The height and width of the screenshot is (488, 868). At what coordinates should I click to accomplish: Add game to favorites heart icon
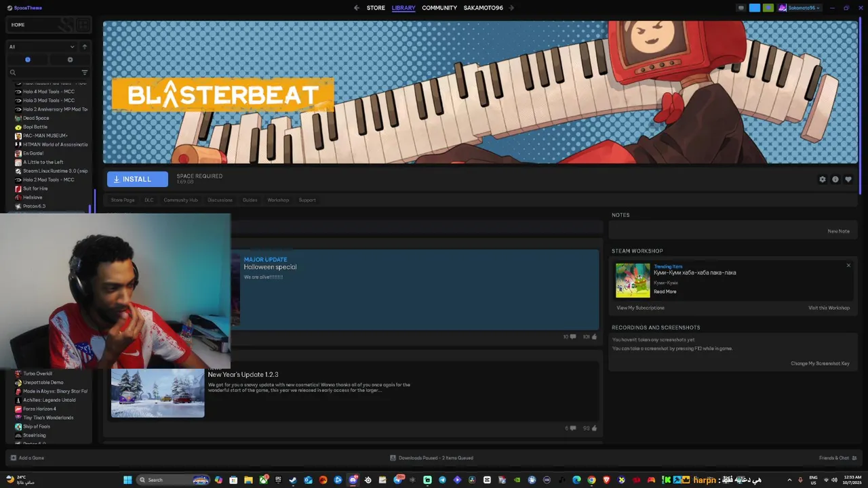[x=848, y=180]
